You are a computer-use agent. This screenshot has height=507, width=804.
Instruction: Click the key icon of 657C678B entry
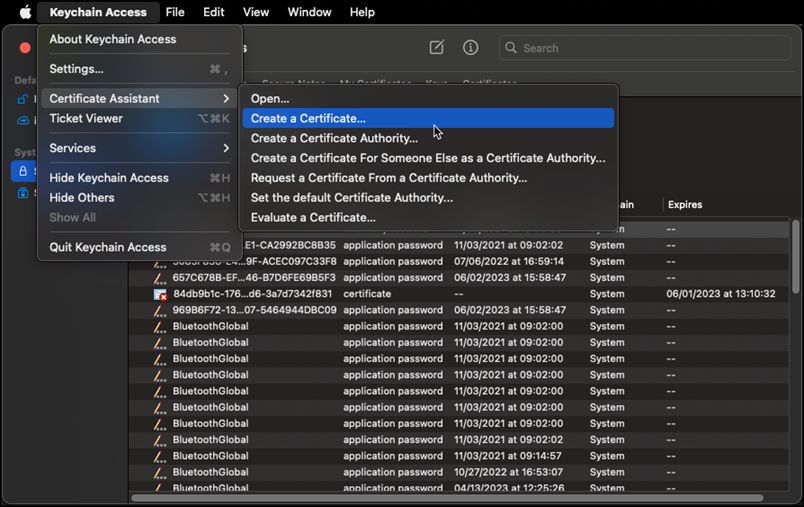point(160,278)
